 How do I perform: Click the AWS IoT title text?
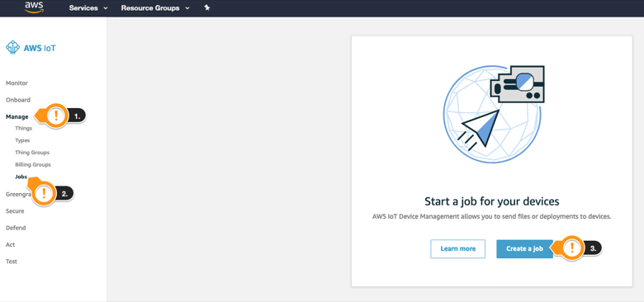click(x=40, y=48)
